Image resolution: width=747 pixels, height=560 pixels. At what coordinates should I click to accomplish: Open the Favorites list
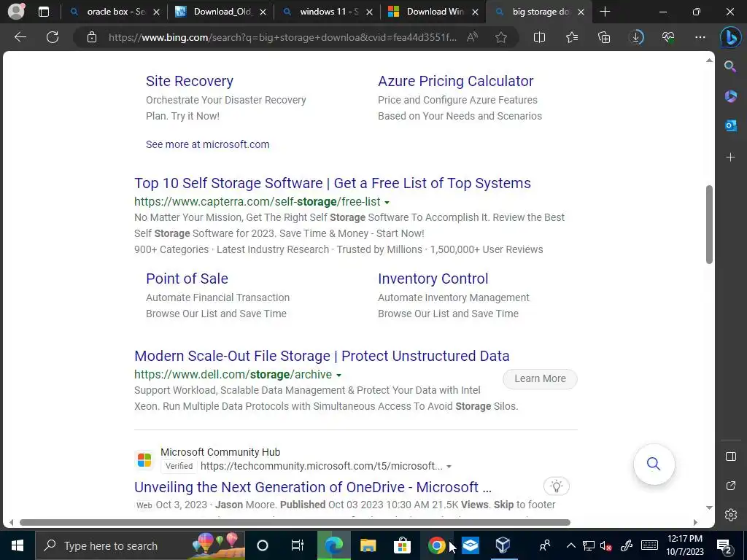click(x=572, y=37)
